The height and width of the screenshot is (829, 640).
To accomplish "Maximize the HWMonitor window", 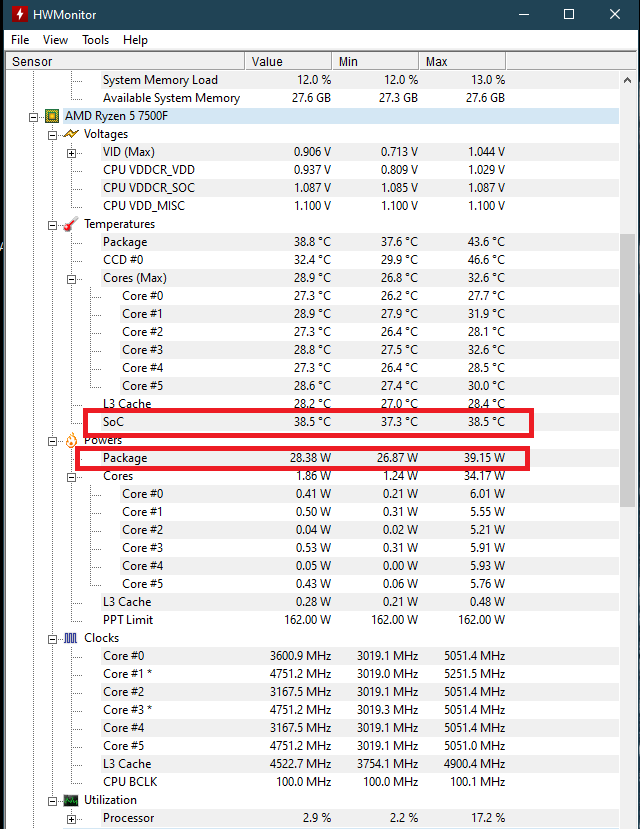I will [x=569, y=14].
